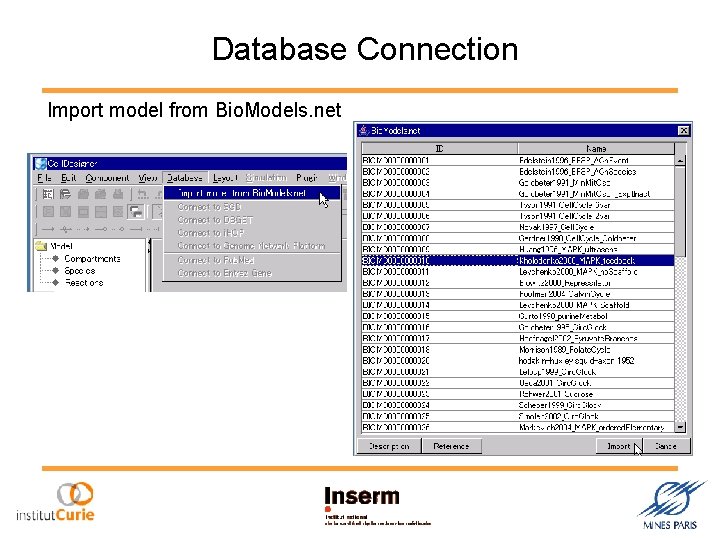Click the Undo icon in CellDesigner toolbar
The height and width of the screenshot is (540, 720).
(x=143, y=194)
